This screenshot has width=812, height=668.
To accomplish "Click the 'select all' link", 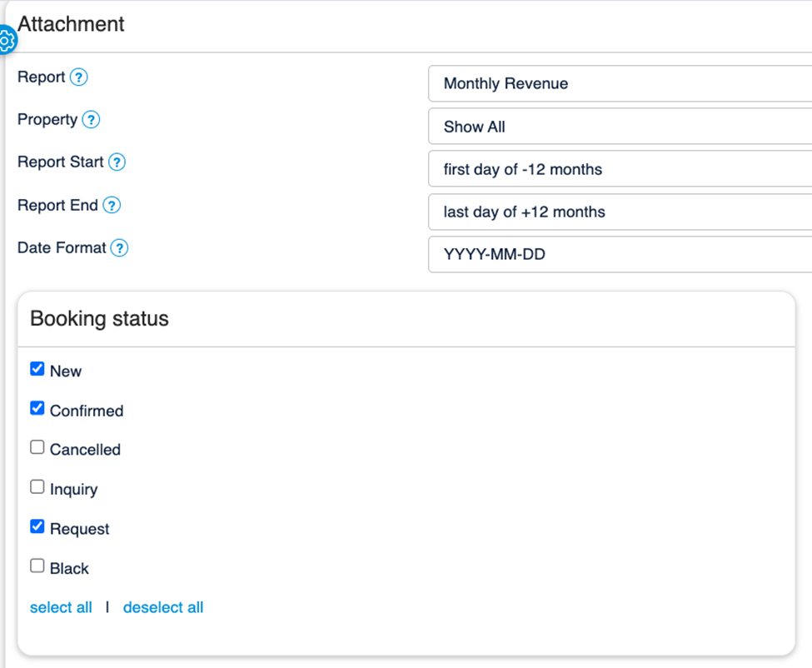I will pos(61,607).
